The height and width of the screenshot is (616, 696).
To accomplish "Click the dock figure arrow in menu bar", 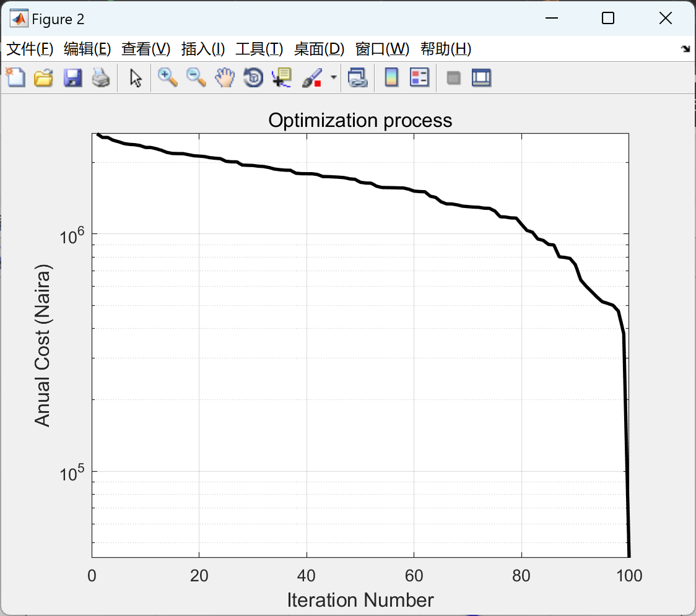I will pyautogui.click(x=685, y=49).
